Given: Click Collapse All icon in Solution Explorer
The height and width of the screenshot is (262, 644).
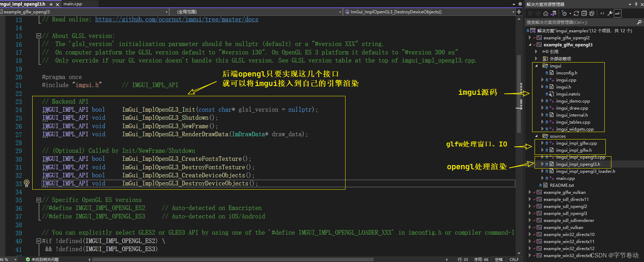Looking at the screenshot, I should coord(584,13).
